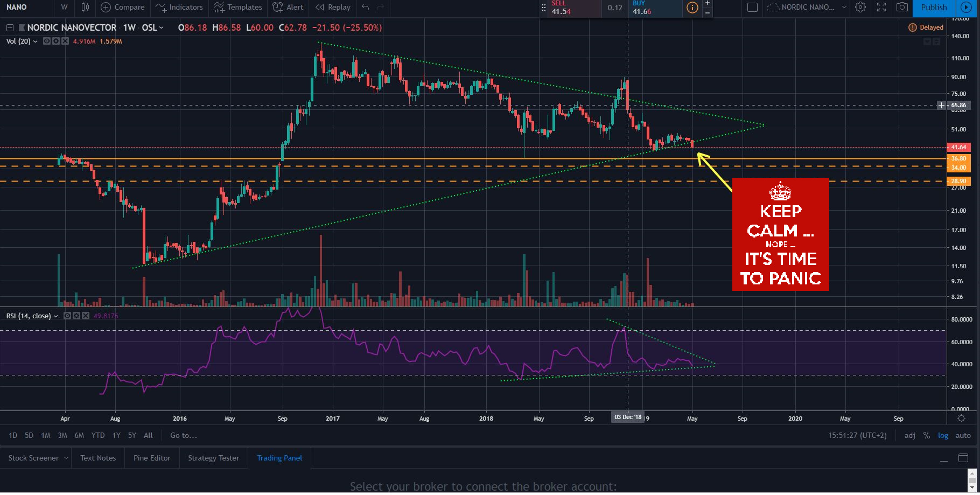Image resolution: width=980 pixels, height=495 pixels.
Task: Toggle log scale mode
Action: [x=943, y=435]
